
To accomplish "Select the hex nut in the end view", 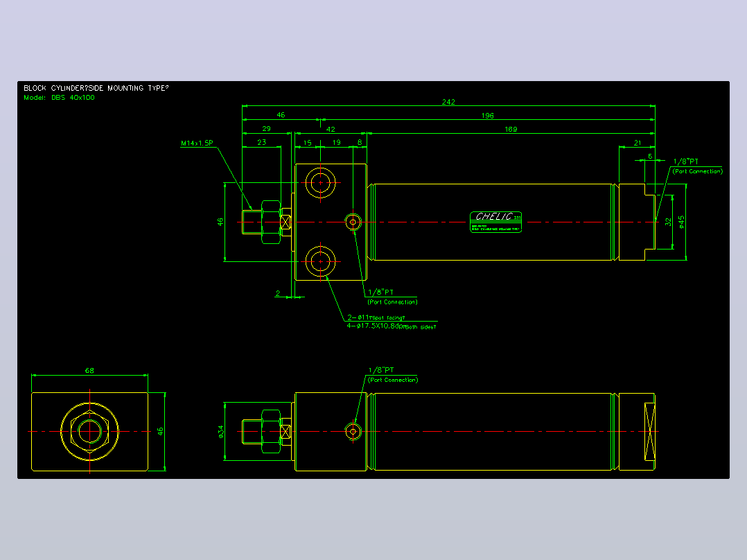I will [89, 431].
